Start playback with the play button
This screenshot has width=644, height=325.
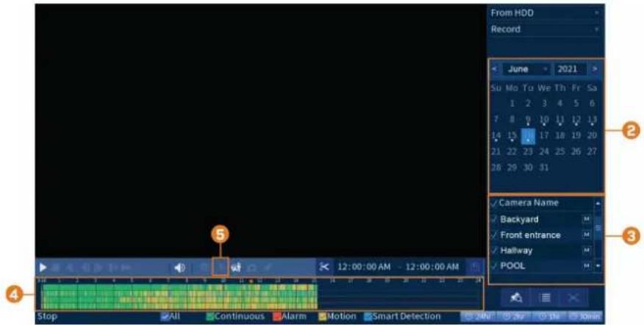(x=43, y=268)
